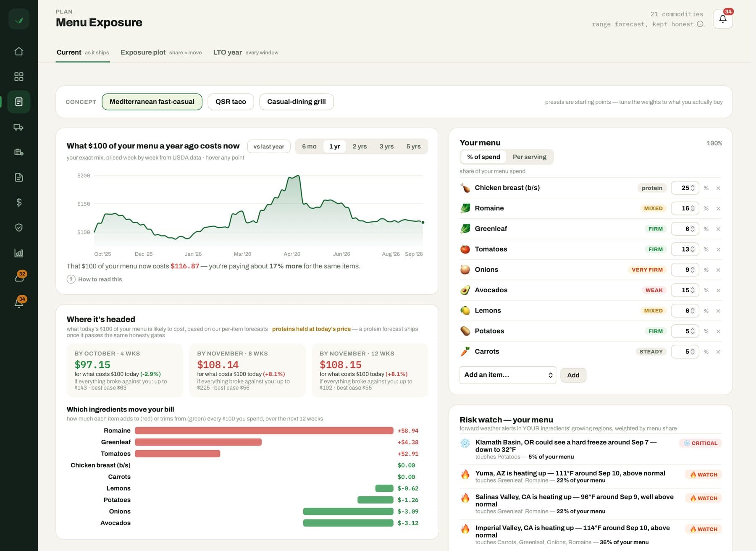
Task: Open 'How to read this' help link
Action: click(94, 279)
